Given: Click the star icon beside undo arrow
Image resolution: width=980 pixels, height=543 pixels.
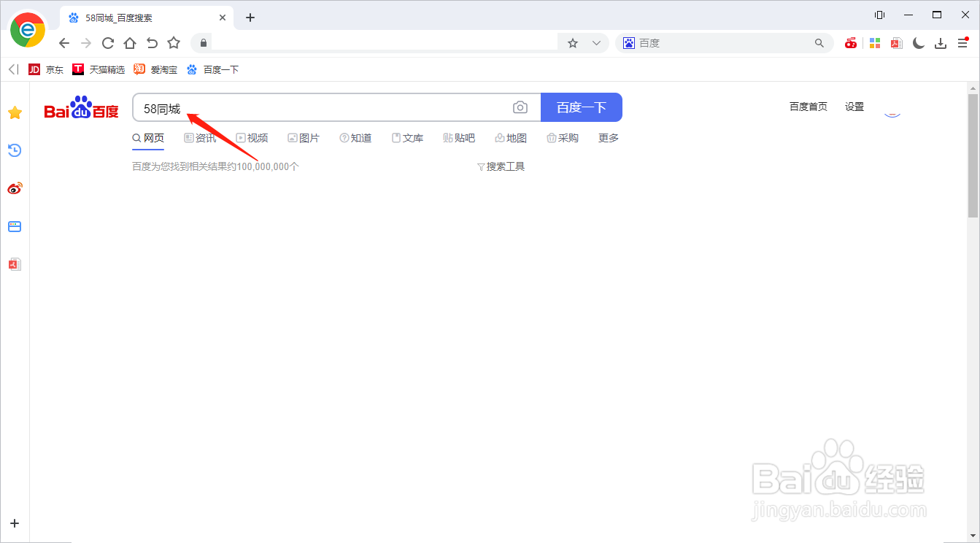Looking at the screenshot, I should click(174, 43).
